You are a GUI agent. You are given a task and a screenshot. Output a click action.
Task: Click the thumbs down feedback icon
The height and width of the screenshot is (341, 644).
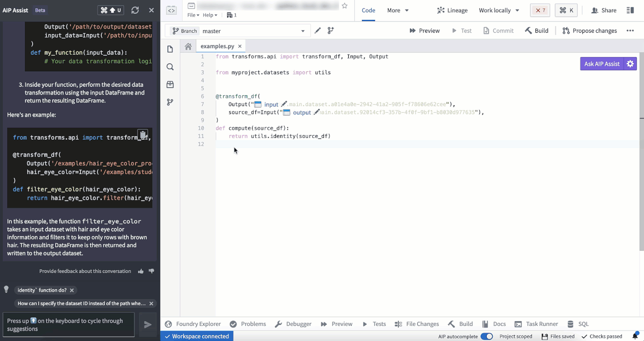click(x=151, y=271)
